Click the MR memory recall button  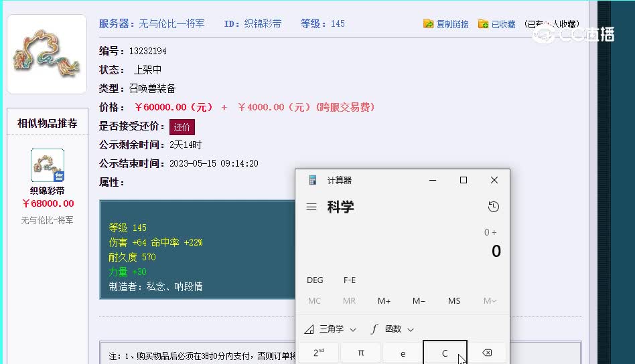click(x=349, y=301)
